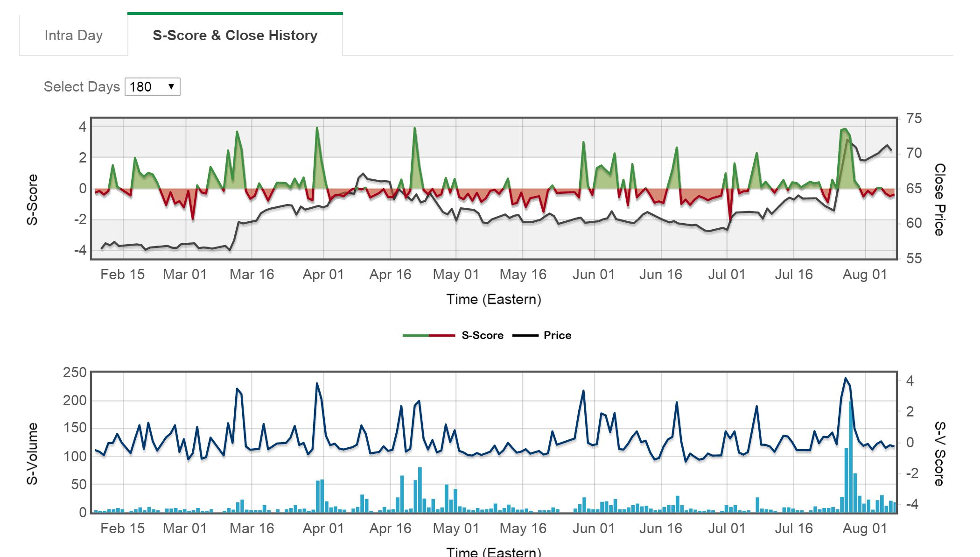Click "Jul 16" on the bottom chart axis
980x557 pixels.
[794, 529]
